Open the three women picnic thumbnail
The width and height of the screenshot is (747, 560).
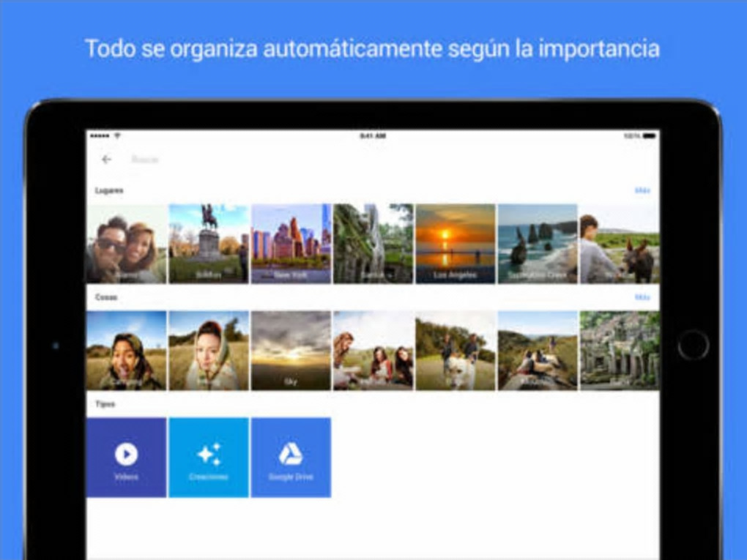click(x=373, y=351)
